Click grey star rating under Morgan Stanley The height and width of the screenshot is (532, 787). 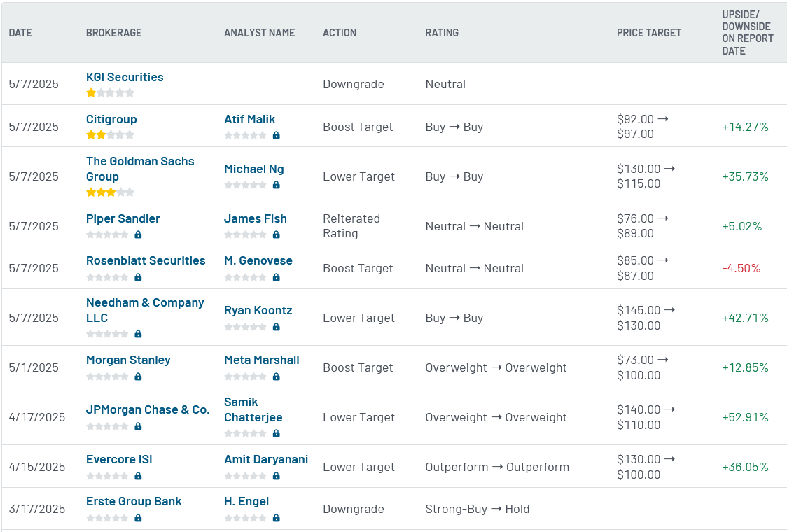click(107, 377)
